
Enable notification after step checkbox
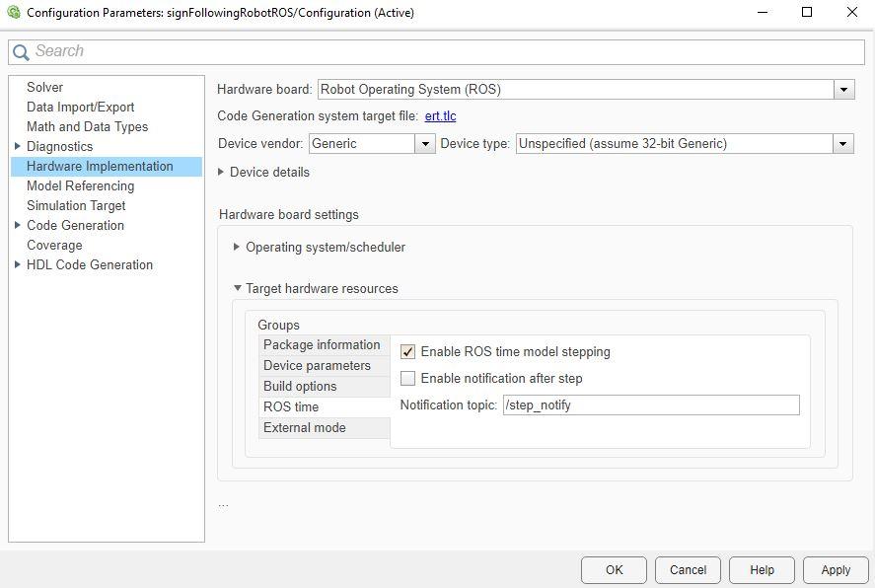[x=407, y=379]
